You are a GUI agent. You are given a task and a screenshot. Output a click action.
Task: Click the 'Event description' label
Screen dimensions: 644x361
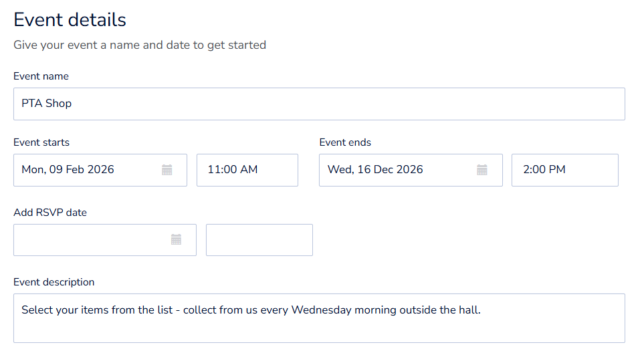tap(54, 282)
